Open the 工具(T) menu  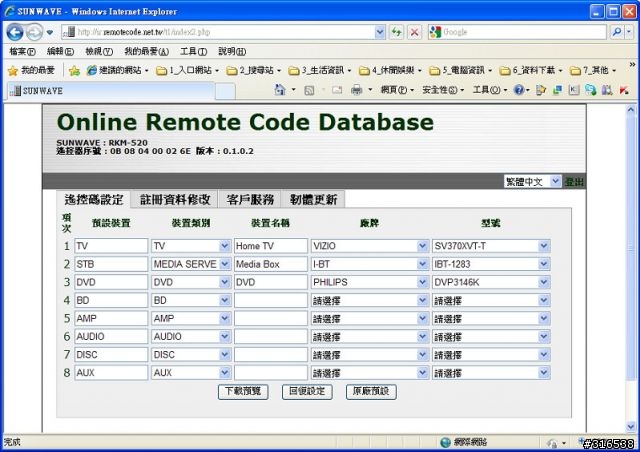point(193,51)
